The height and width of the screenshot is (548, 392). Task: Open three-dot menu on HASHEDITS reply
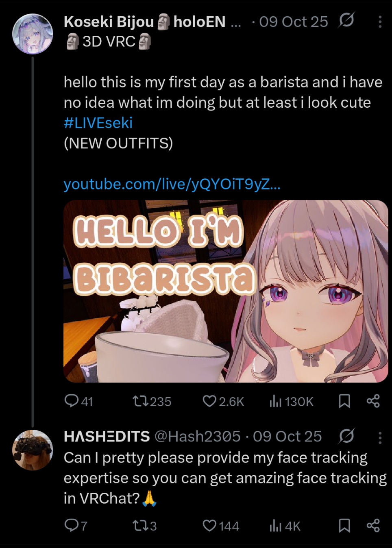click(x=380, y=438)
